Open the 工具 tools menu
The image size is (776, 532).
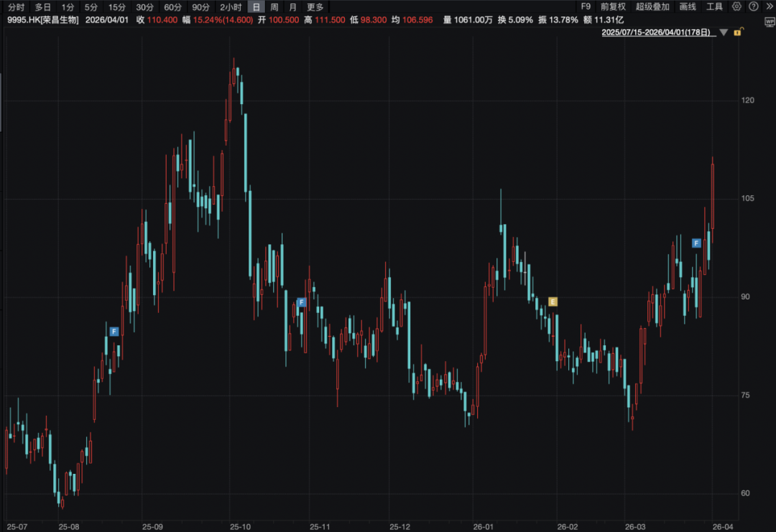click(715, 7)
